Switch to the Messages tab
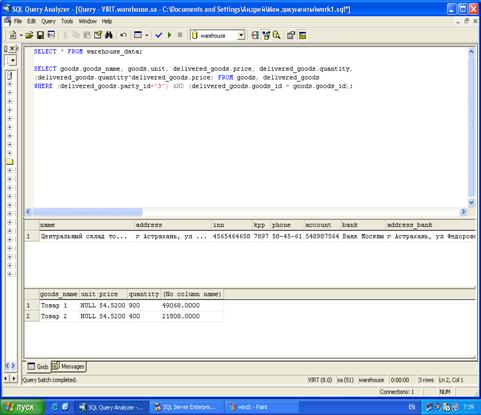 tap(69, 366)
